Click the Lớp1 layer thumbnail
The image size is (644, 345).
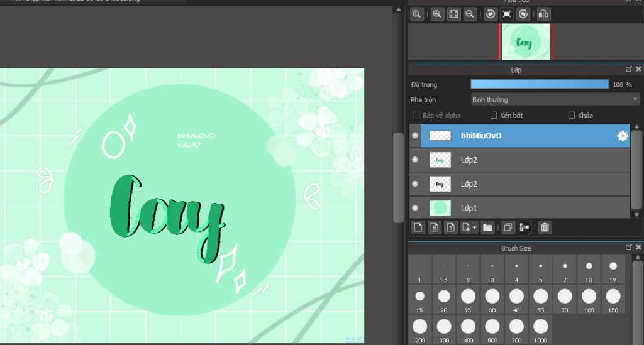click(x=440, y=208)
